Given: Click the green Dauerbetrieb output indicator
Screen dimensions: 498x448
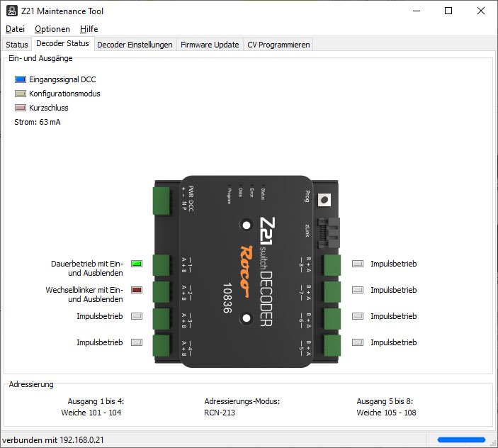Looking at the screenshot, I should [x=137, y=264].
